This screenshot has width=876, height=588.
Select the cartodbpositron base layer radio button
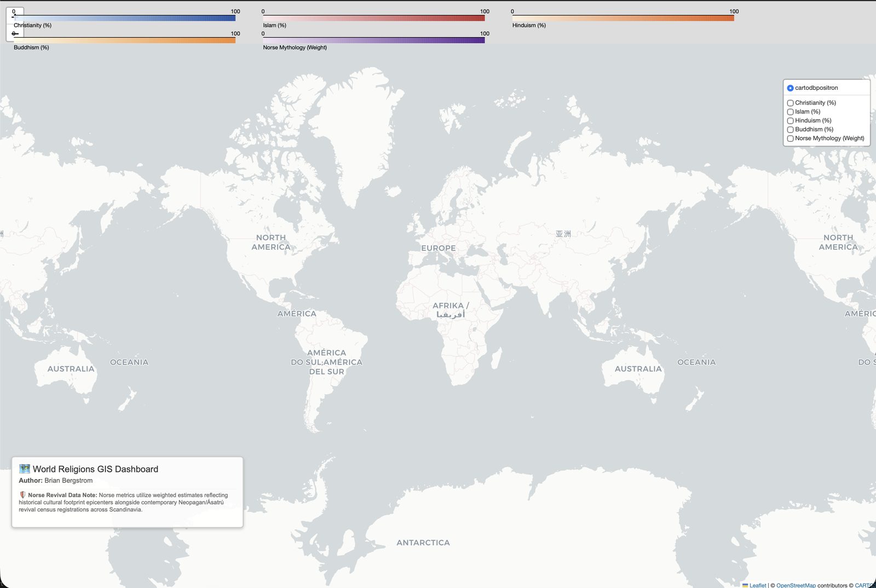[x=790, y=88]
